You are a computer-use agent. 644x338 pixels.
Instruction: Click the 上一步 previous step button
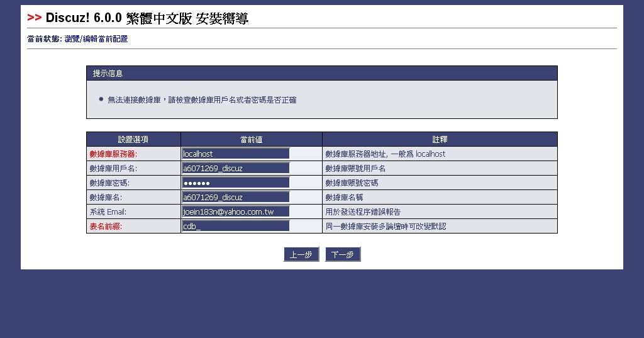301,254
